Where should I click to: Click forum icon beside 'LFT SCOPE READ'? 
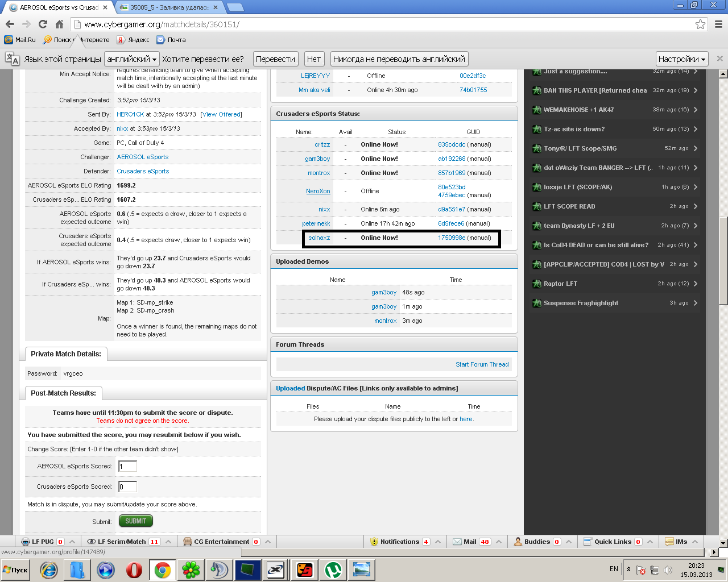pyautogui.click(x=536, y=206)
